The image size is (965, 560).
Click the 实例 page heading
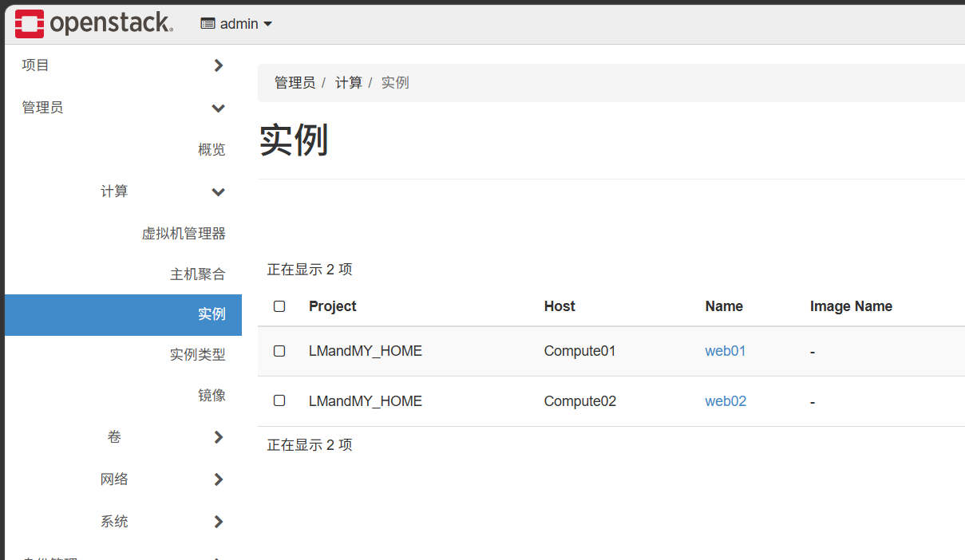(x=294, y=140)
